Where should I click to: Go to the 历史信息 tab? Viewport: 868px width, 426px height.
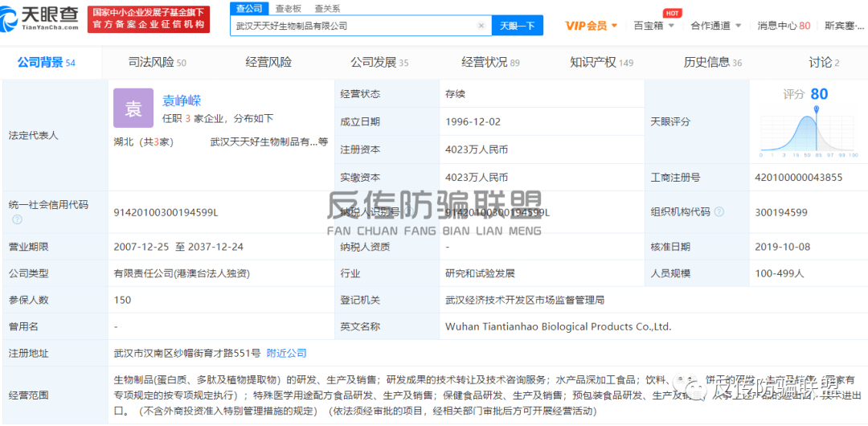coord(712,63)
